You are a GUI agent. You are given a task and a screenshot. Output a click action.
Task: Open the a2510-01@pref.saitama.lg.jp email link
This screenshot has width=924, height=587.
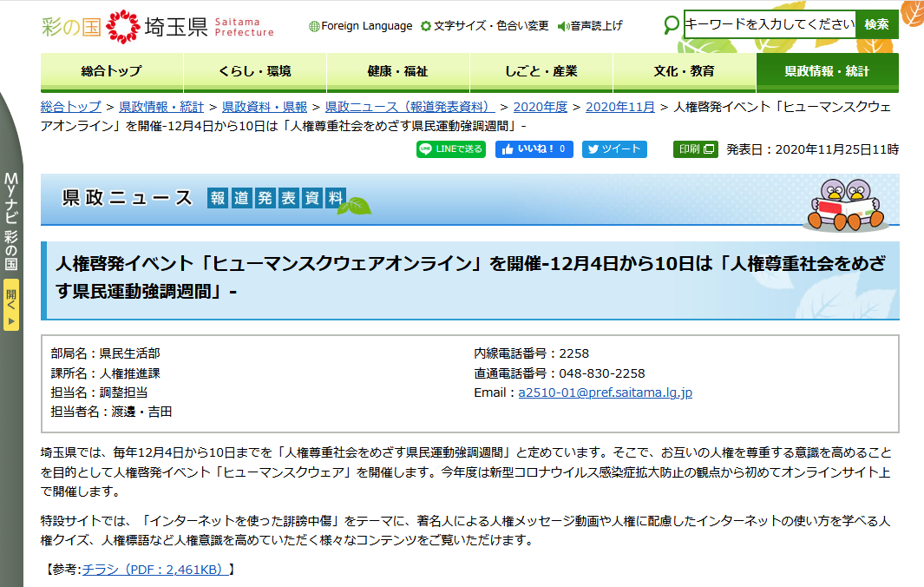click(605, 392)
